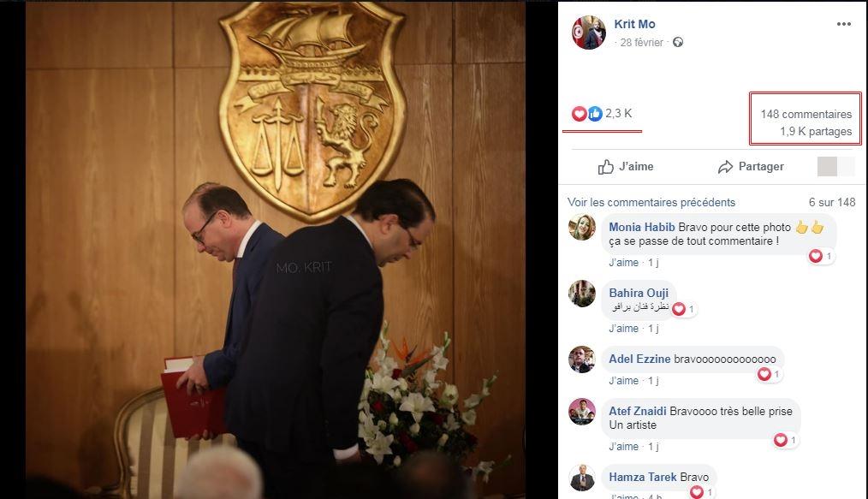This screenshot has height=499, width=868.
Task: Share the post via Partager
Action: click(x=751, y=167)
